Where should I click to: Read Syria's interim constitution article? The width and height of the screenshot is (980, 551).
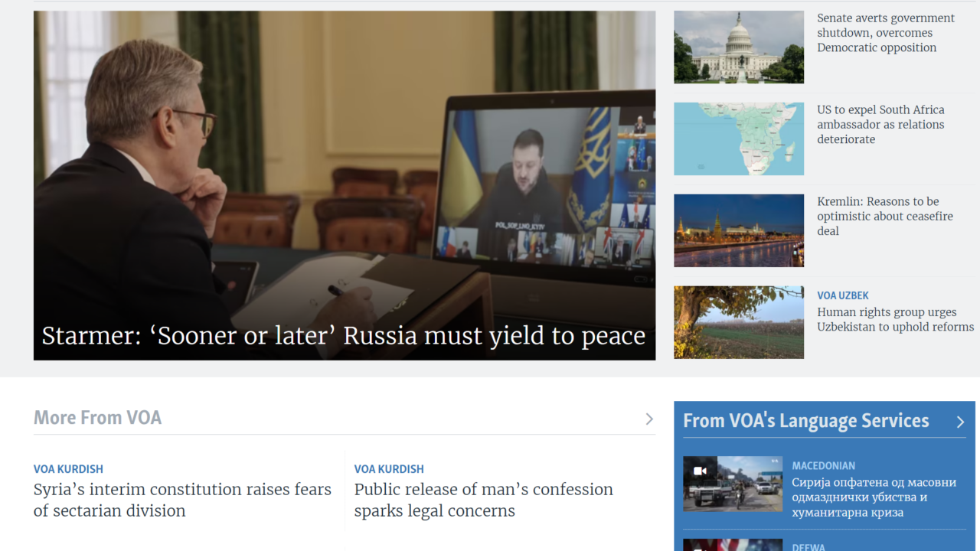(x=182, y=500)
